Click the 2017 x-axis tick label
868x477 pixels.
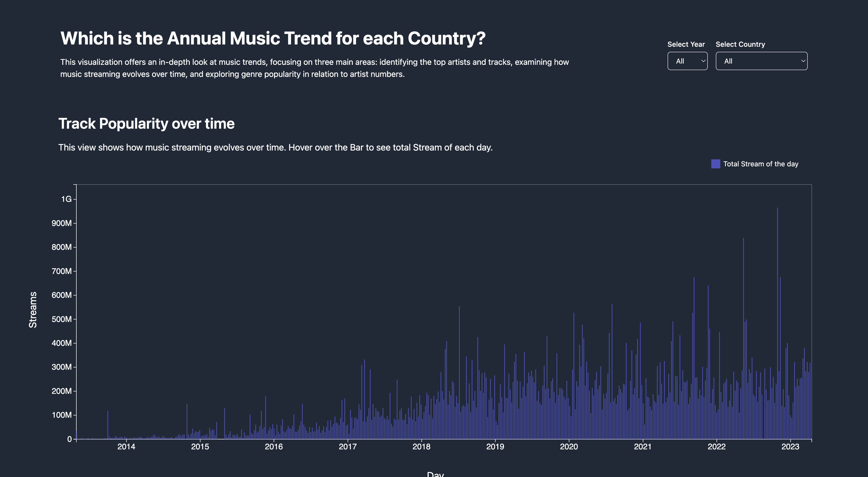point(347,447)
